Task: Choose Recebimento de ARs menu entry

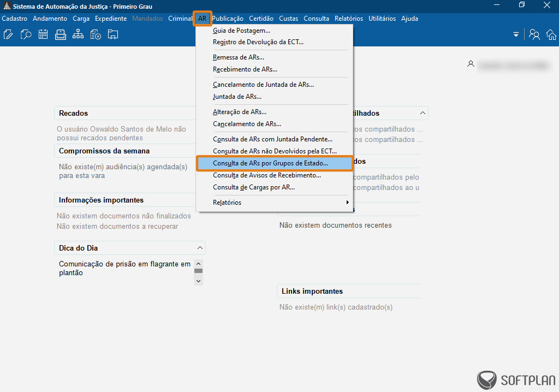Action: click(x=274, y=69)
